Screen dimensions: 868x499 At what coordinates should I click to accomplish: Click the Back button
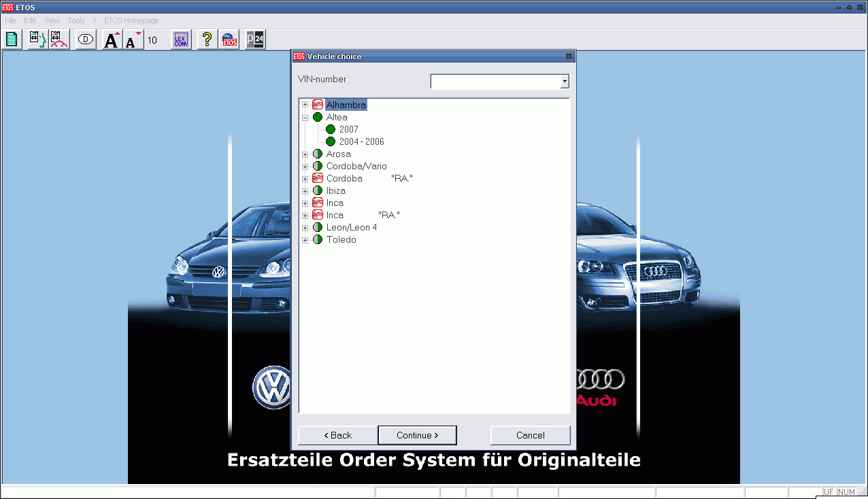[337, 435]
